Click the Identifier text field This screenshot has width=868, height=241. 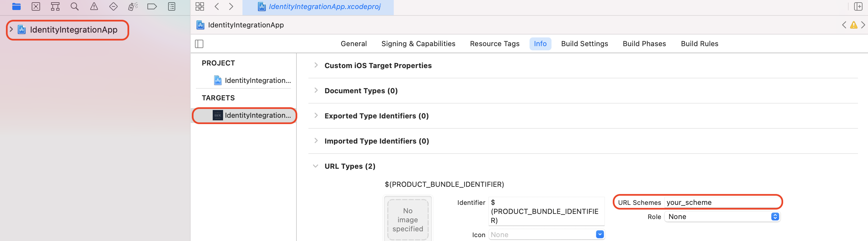pyautogui.click(x=546, y=211)
